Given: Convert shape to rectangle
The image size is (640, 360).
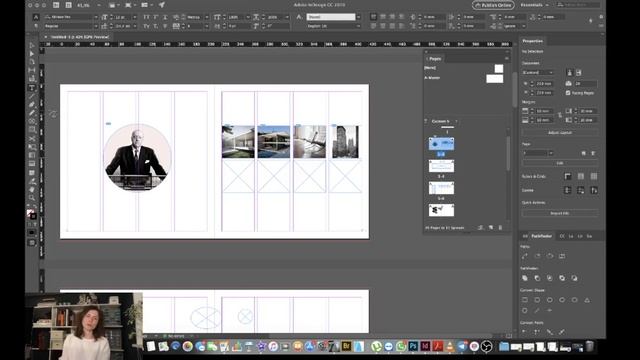Looking at the screenshot, I should [525, 300].
